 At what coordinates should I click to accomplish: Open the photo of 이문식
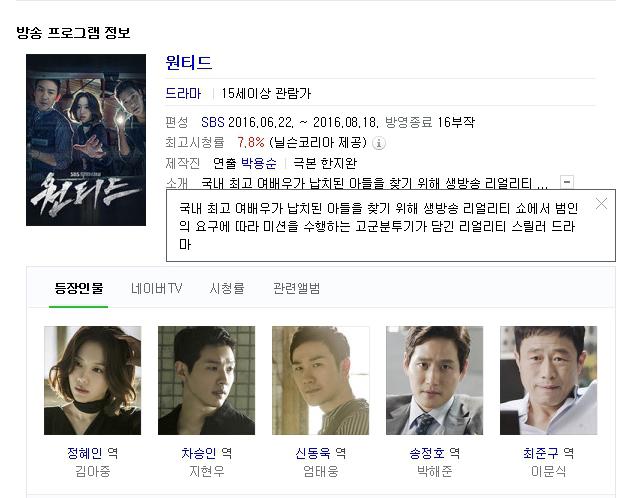click(x=549, y=381)
